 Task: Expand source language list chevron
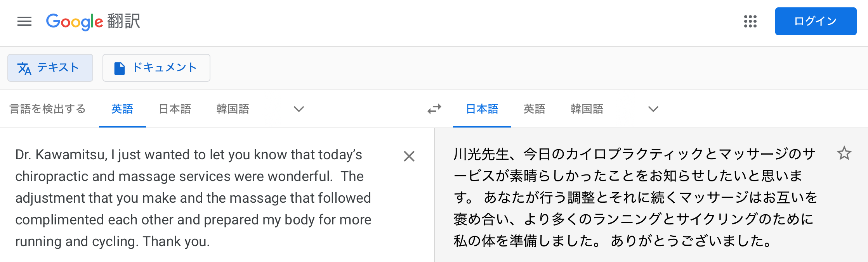[299, 109]
